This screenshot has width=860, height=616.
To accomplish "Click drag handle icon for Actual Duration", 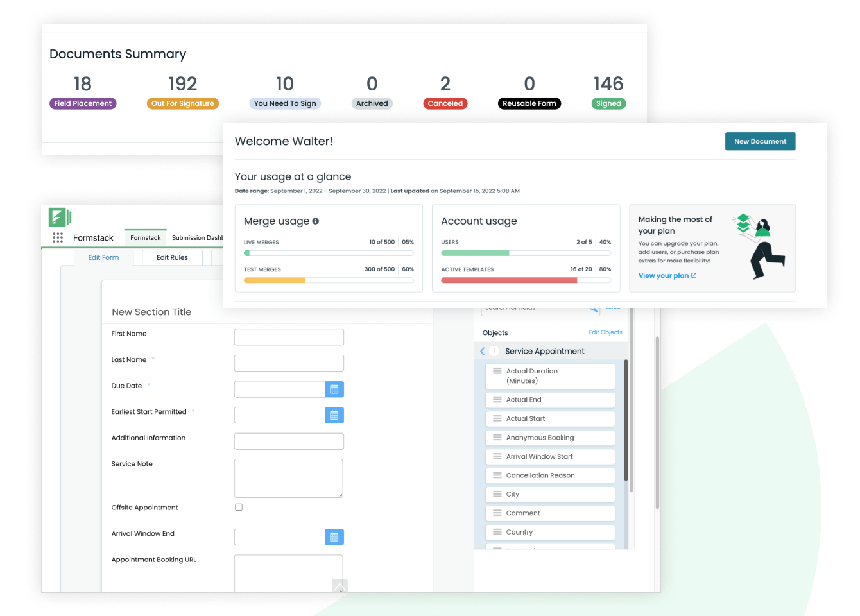I will coord(497,371).
